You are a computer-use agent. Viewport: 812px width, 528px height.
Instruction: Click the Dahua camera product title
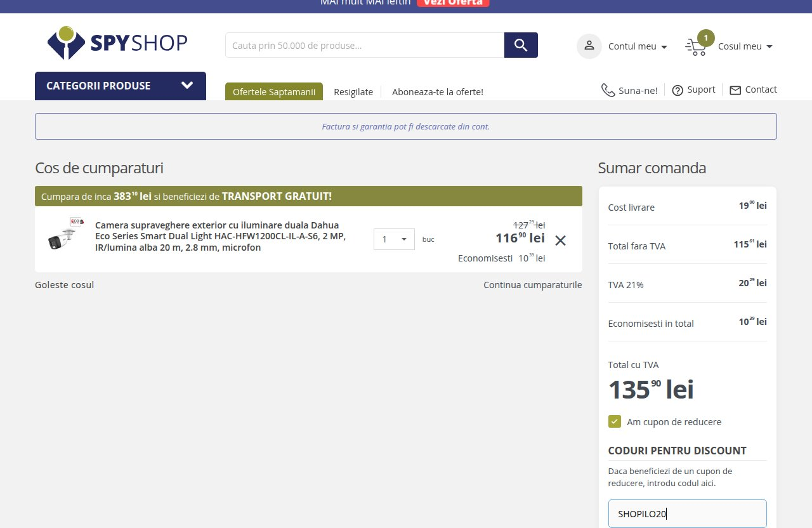coord(221,236)
